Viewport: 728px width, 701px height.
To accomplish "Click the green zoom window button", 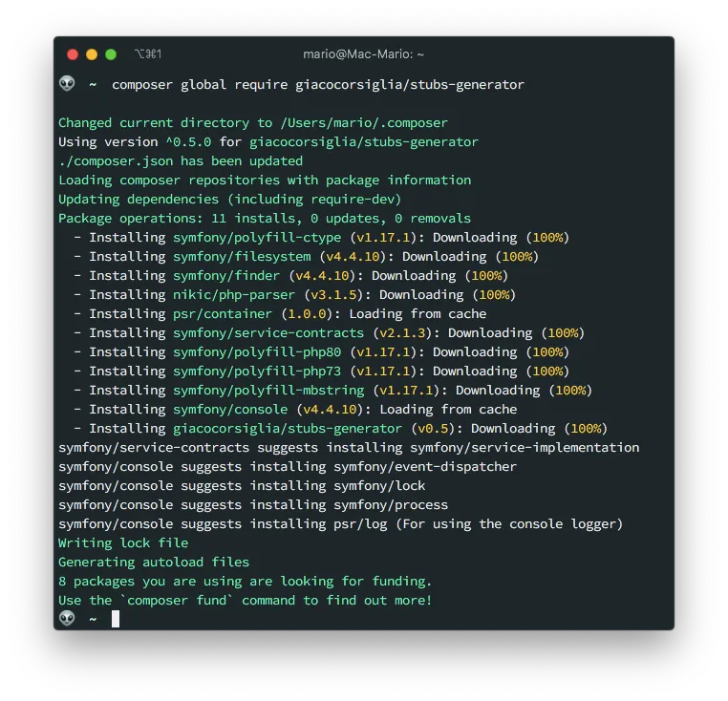I will [111, 54].
